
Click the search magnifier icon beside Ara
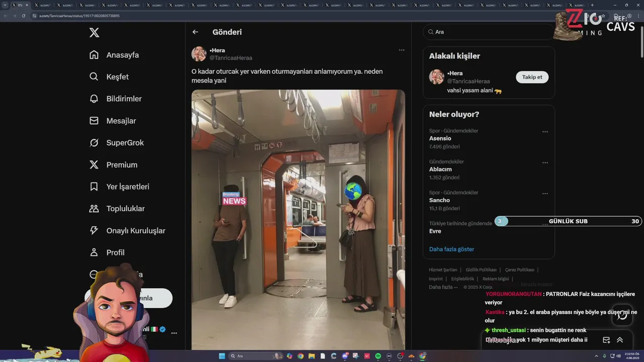tap(431, 32)
